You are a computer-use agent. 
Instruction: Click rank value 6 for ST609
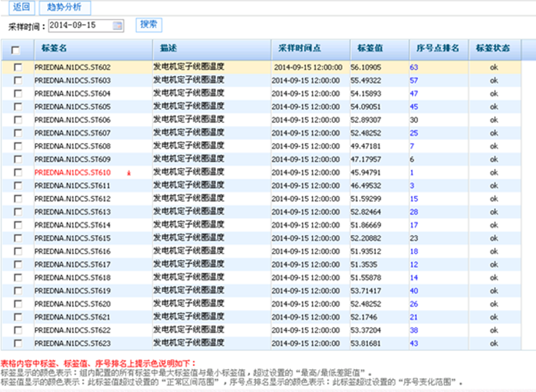(412, 159)
